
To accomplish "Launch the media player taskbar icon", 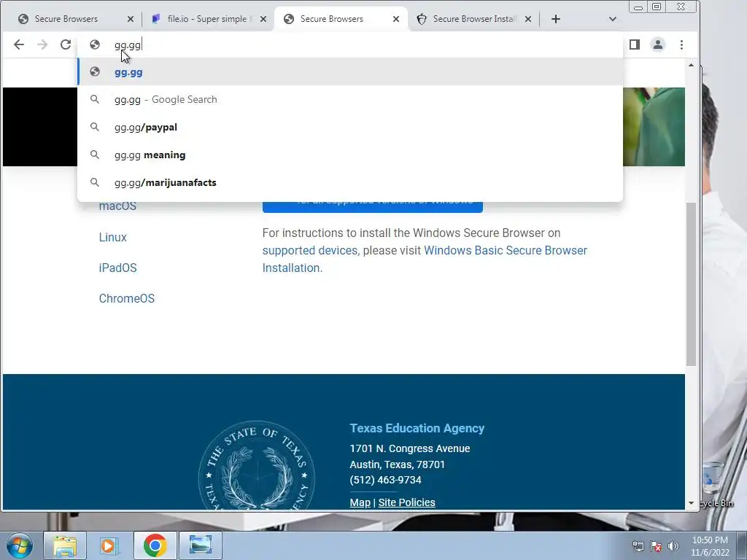I will (x=109, y=545).
